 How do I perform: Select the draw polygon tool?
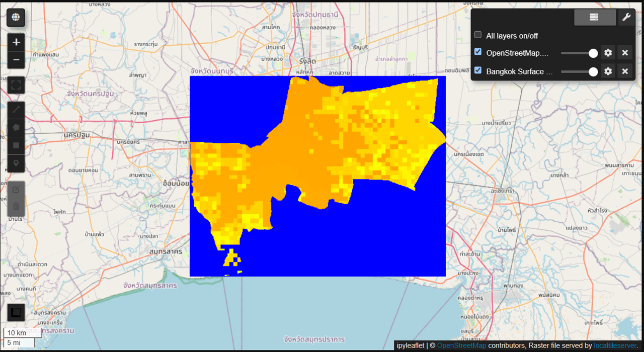point(16,127)
